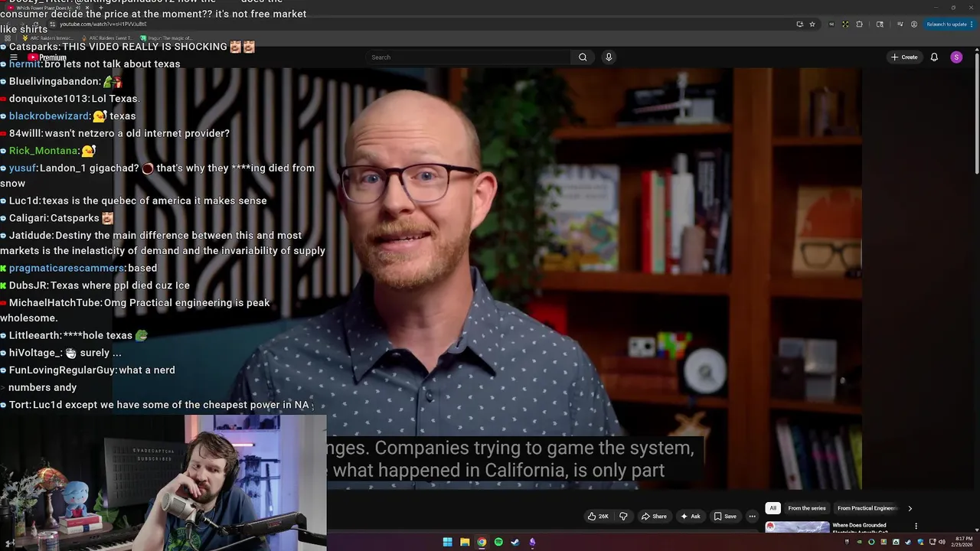Viewport: 980px width, 551px height.
Task: Open options for 'Where Does Grounded' video
Action: coord(916,527)
